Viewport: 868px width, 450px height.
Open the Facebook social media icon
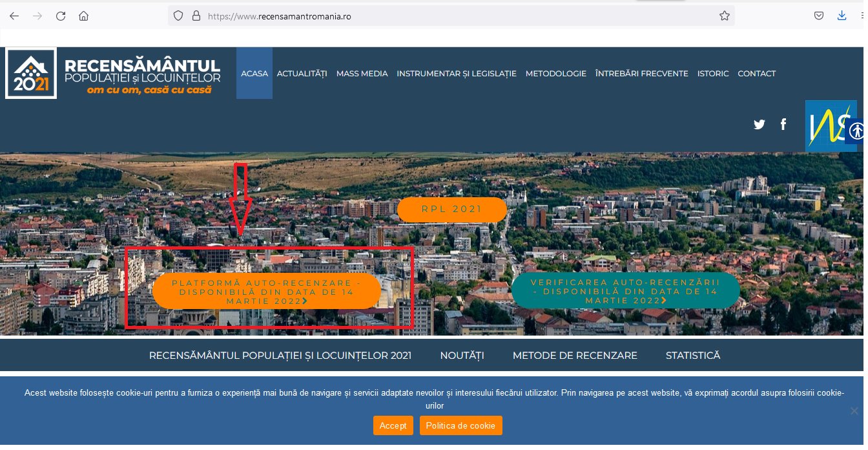tap(783, 124)
